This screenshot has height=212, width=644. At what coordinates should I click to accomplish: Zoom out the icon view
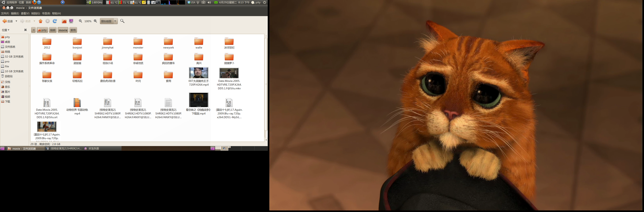click(x=81, y=21)
